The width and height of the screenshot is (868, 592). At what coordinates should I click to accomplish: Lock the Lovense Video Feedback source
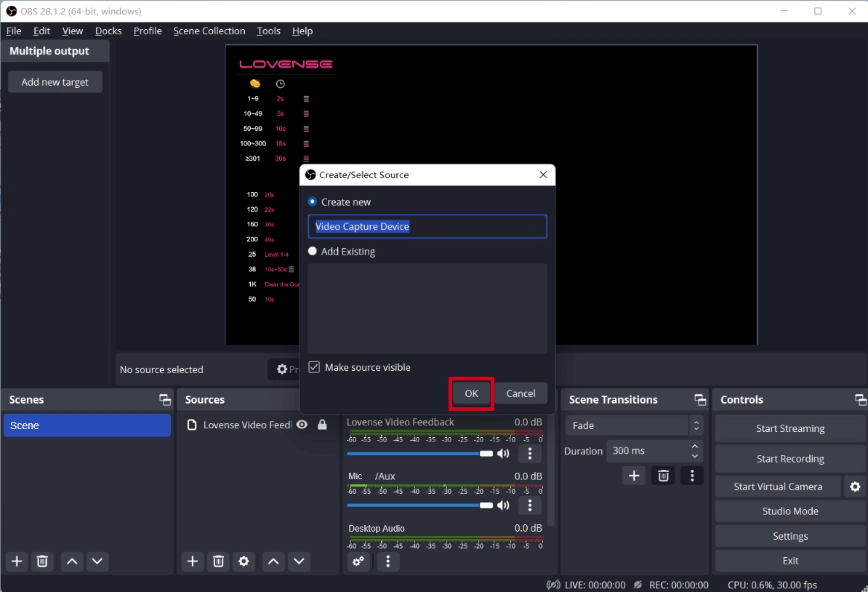322,425
